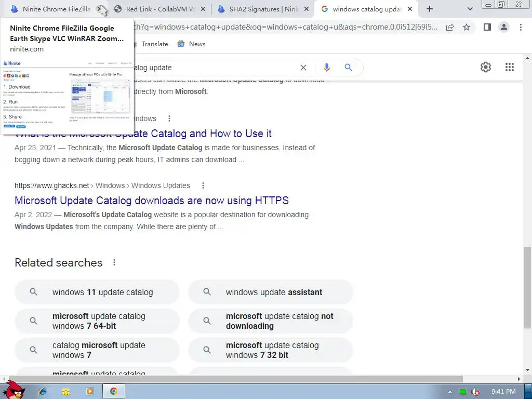Open Chrome three-dot menu

(x=521, y=27)
